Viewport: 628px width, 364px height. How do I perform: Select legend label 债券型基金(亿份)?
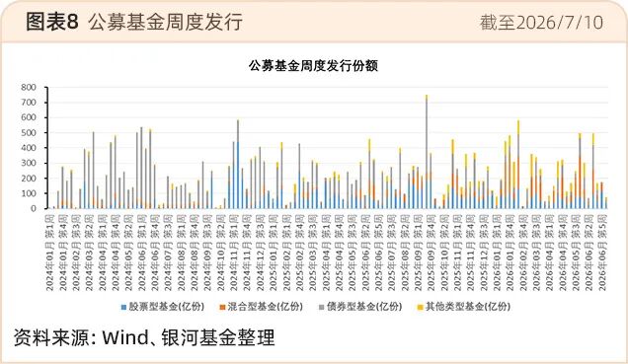point(364,307)
